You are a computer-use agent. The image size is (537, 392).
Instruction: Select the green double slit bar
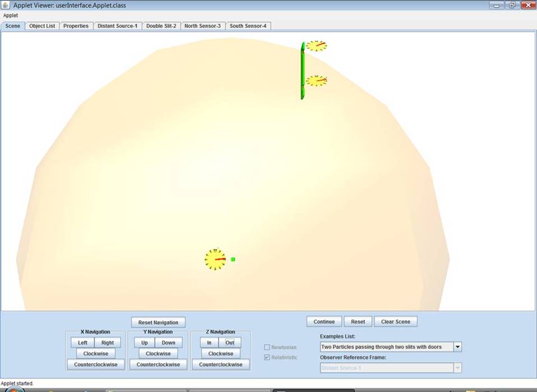(x=302, y=70)
